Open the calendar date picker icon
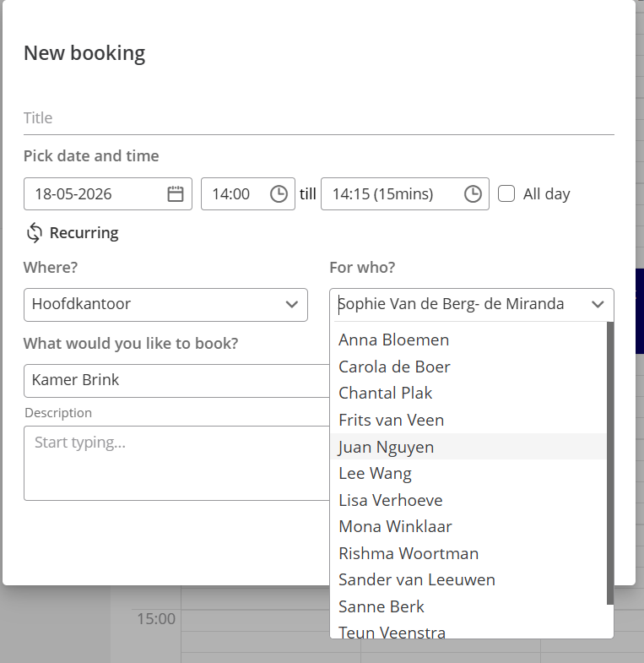 (176, 194)
